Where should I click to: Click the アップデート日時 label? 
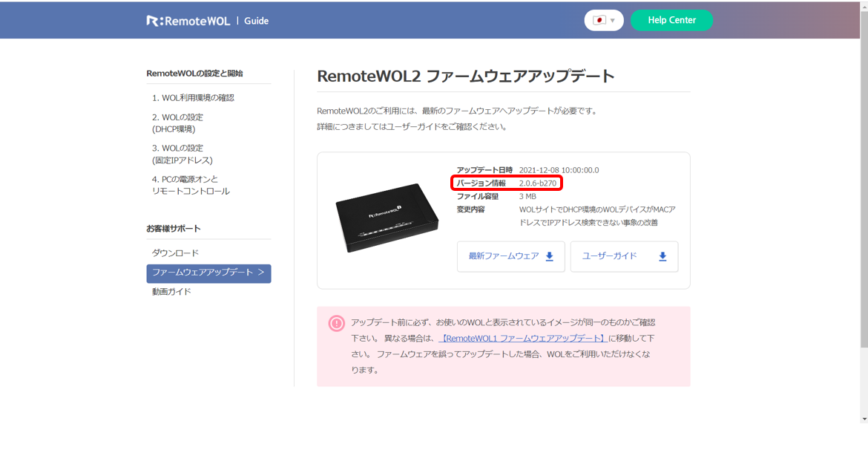click(x=484, y=170)
